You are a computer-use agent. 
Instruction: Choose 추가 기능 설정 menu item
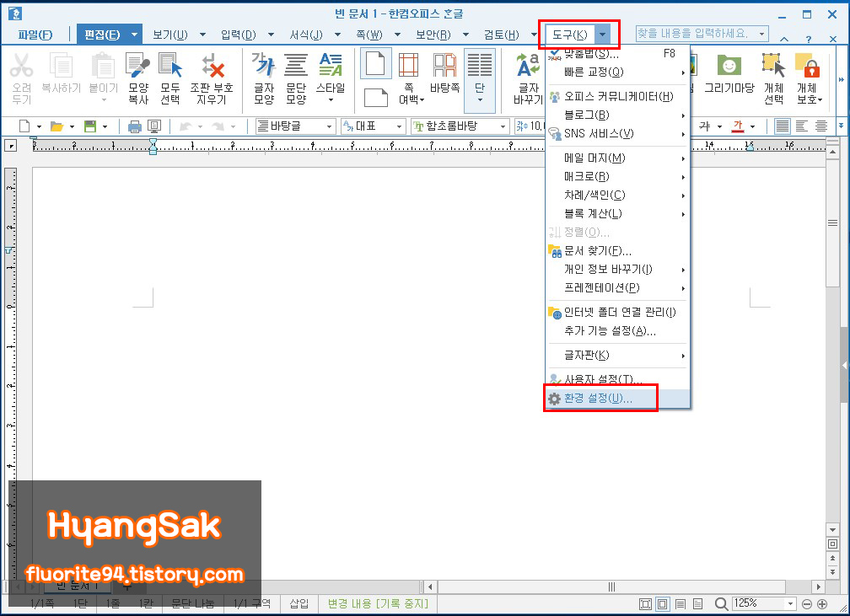tap(617, 330)
